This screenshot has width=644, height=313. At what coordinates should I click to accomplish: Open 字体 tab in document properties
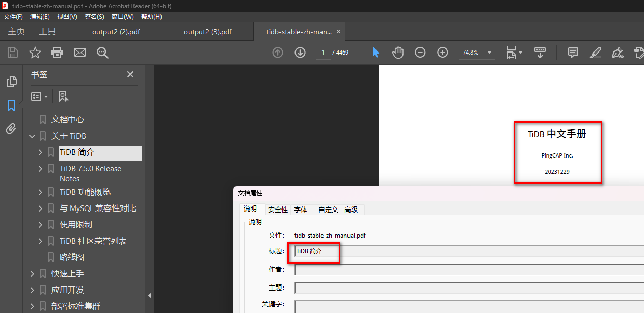(x=301, y=210)
